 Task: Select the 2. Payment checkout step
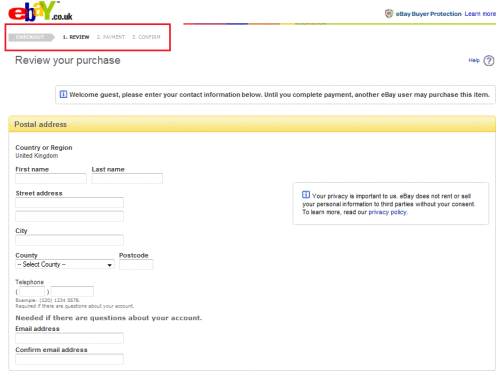point(111,37)
